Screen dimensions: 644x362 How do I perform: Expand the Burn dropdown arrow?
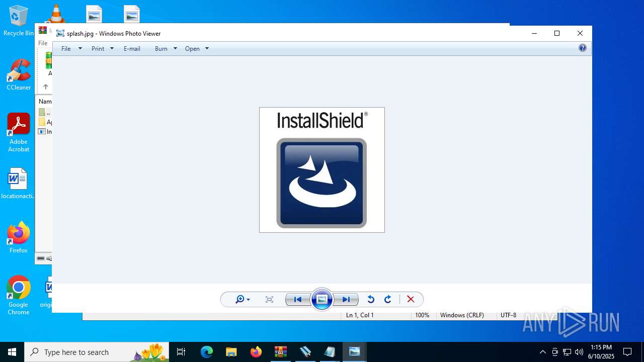pyautogui.click(x=175, y=49)
